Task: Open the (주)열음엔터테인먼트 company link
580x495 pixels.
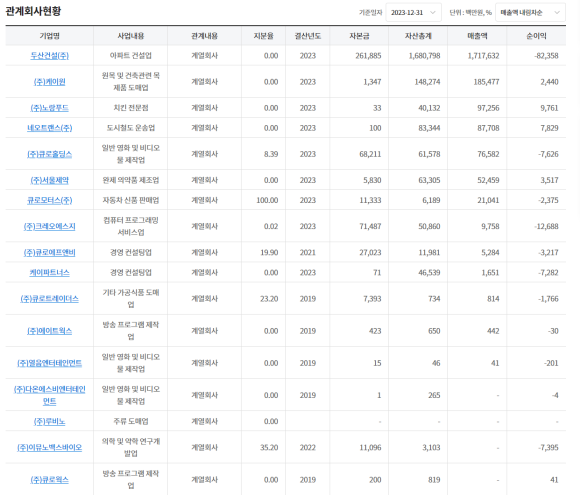Action: point(50,363)
